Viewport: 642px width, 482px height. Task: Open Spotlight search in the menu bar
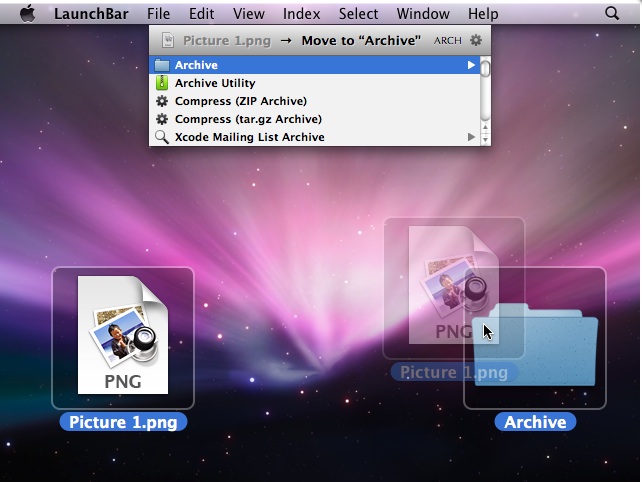click(x=612, y=14)
